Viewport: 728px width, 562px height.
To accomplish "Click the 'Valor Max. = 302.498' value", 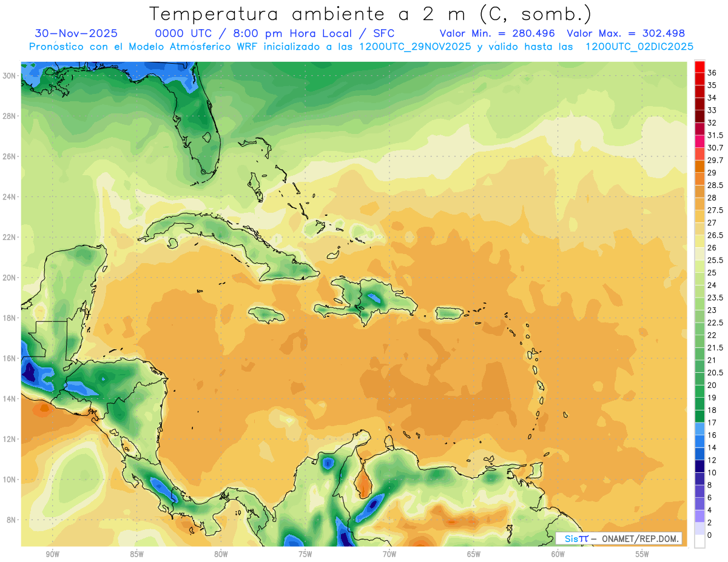I will point(625,33).
